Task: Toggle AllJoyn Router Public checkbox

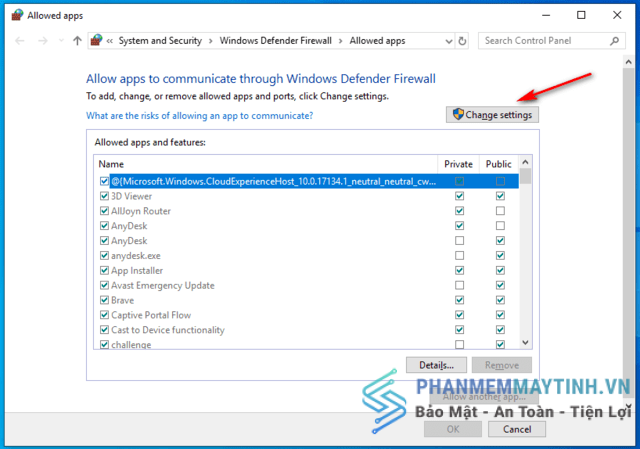Action: [x=500, y=211]
